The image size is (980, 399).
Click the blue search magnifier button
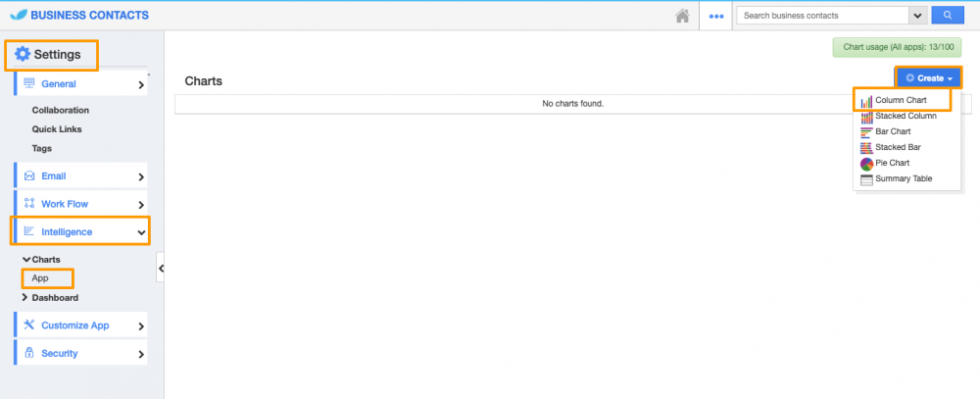[947, 15]
